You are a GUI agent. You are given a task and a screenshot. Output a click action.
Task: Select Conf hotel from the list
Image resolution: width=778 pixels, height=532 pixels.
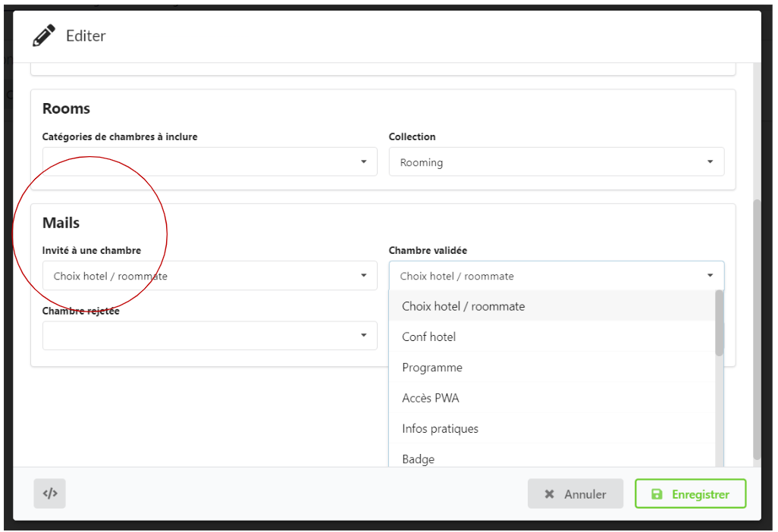coord(429,336)
